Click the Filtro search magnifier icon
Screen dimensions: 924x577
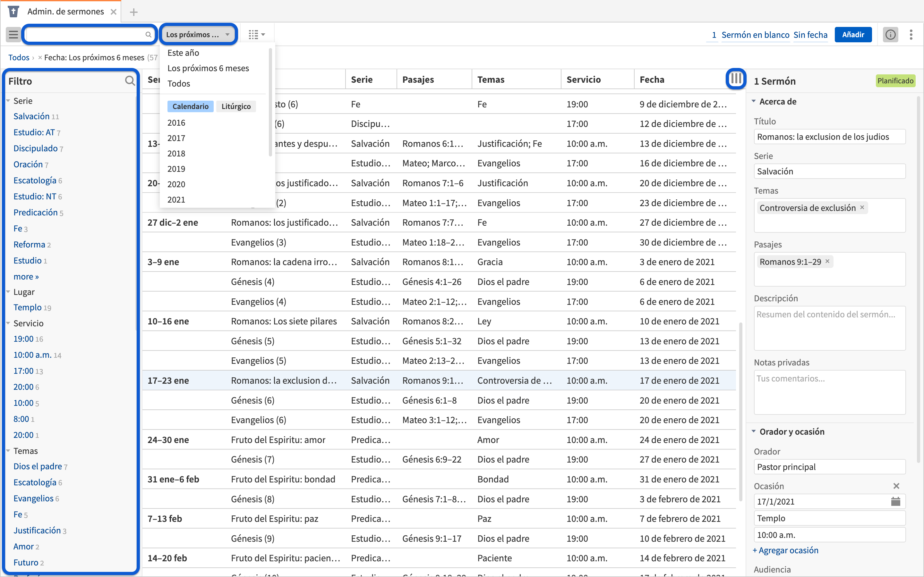[x=130, y=81]
